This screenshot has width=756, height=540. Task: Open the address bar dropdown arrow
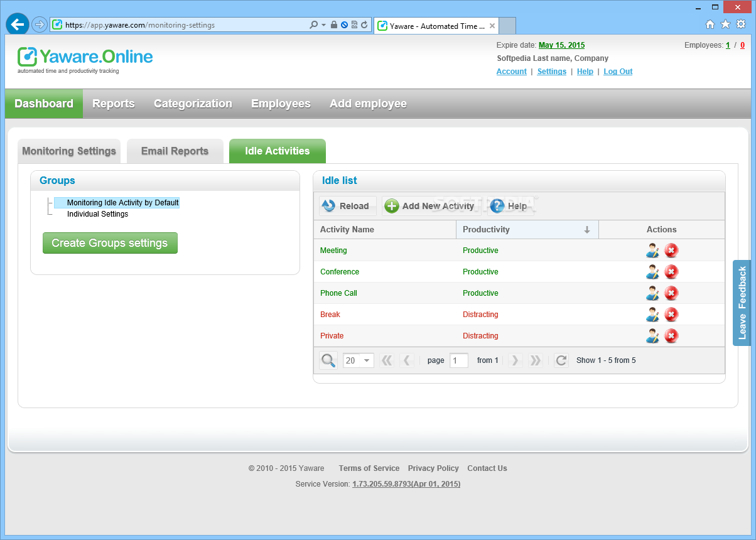pyautogui.click(x=324, y=25)
